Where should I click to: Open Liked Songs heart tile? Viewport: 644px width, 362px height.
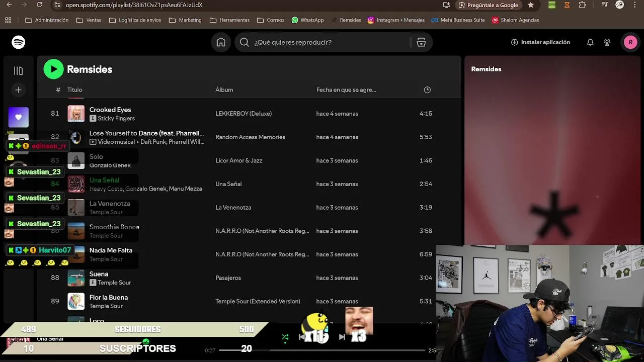(x=19, y=117)
